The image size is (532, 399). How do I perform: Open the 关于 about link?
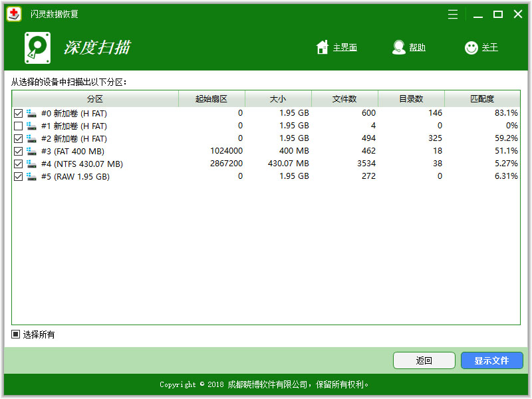pos(490,47)
